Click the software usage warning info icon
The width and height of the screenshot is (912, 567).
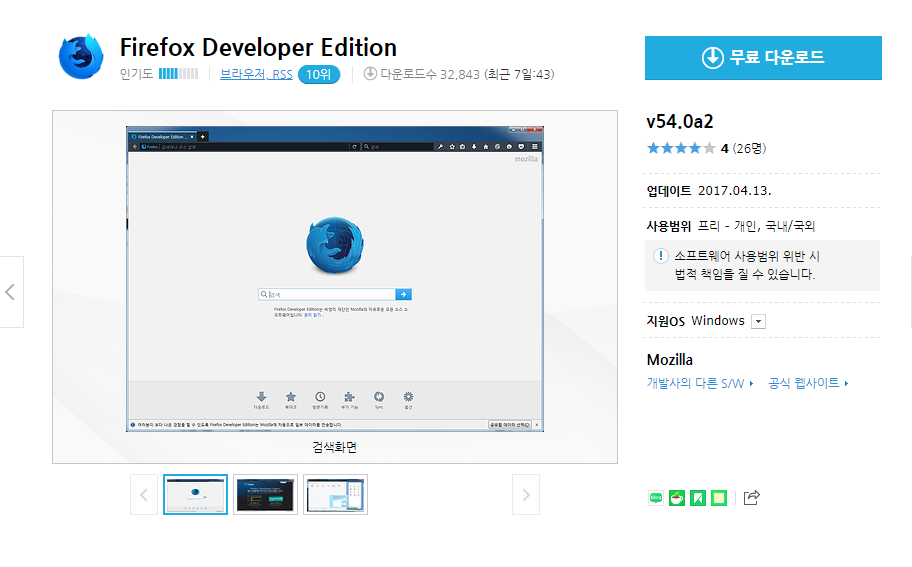coord(661,256)
